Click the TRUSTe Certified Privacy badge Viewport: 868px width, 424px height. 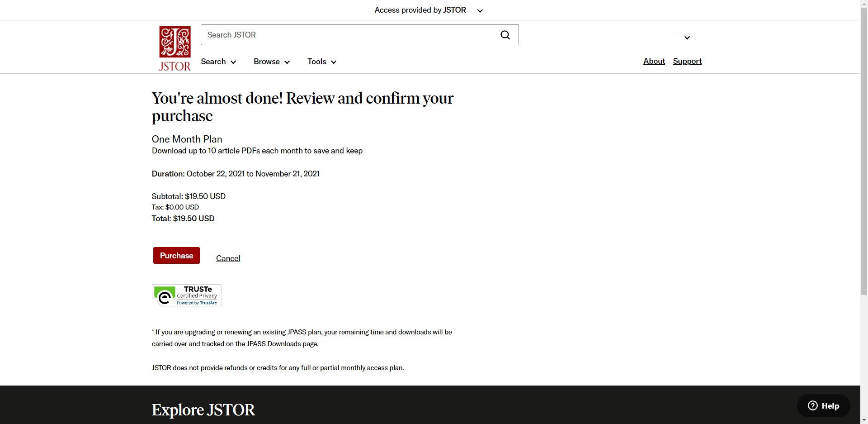pyautogui.click(x=187, y=295)
